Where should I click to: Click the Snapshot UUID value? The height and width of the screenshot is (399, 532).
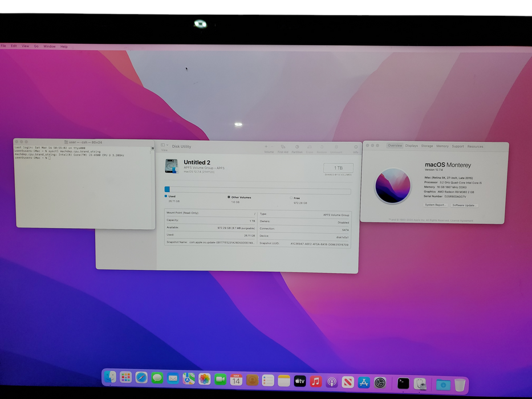(319, 244)
